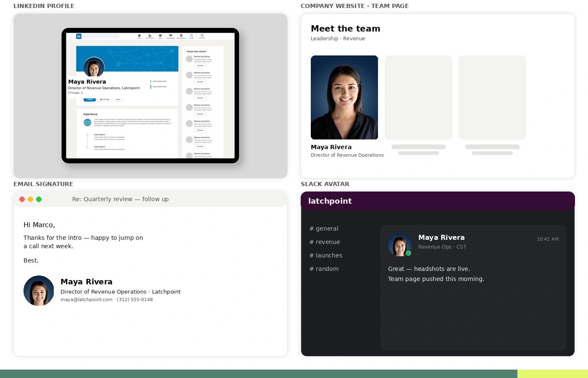Click the "Hi Marco," greeting in the email
Screen dimensions: 588x378
[x=39, y=225]
